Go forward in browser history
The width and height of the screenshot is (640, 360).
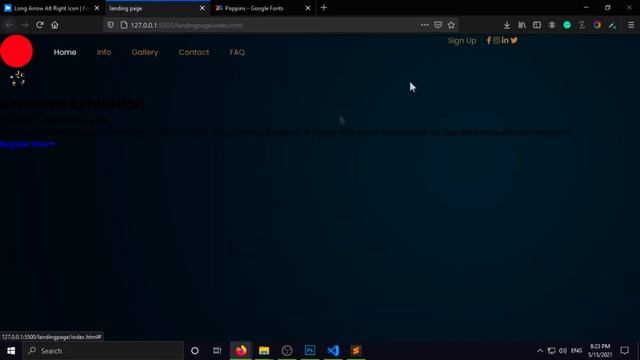point(24,25)
